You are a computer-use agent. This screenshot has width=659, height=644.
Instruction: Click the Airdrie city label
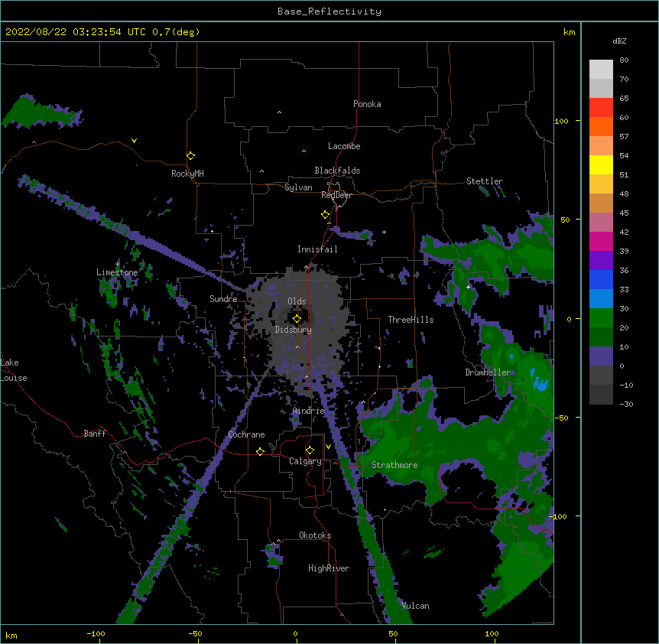pyautogui.click(x=308, y=411)
